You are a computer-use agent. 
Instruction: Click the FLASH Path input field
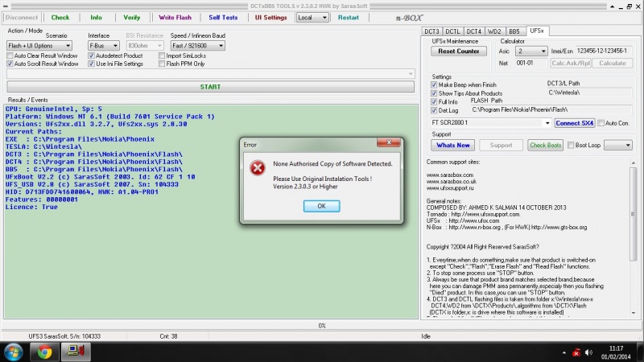551,109
